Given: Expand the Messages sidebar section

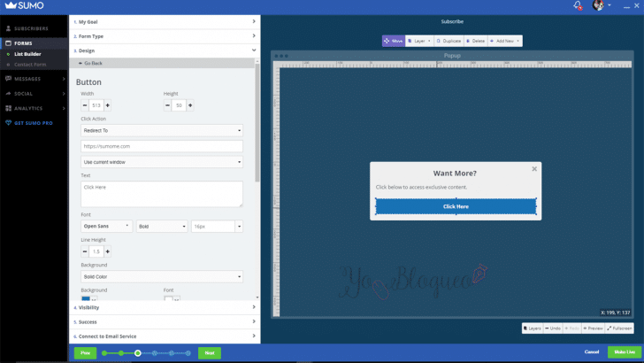Looking at the screenshot, I should (34, 79).
